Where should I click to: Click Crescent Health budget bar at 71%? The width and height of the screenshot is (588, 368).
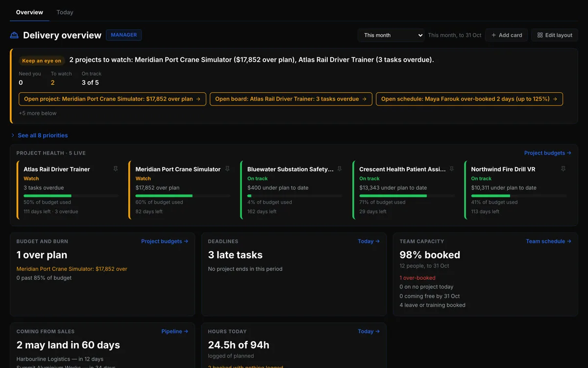[407, 196]
